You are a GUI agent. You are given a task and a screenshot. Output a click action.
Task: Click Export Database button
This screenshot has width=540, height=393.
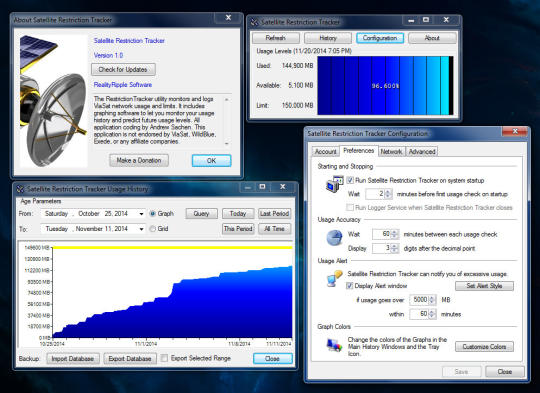[130, 359]
